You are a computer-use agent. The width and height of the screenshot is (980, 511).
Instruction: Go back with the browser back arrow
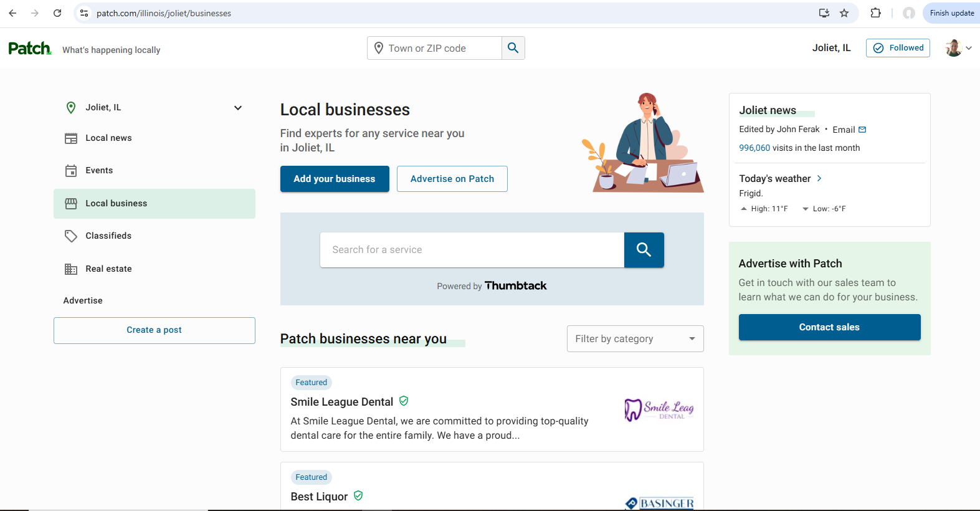click(12, 13)
